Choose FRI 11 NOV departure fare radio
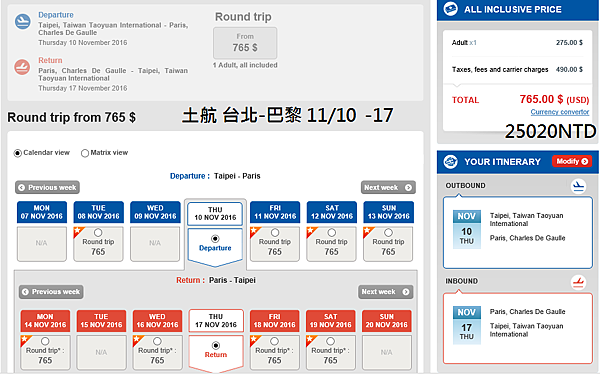600x374 pixels. pos(275,233)
